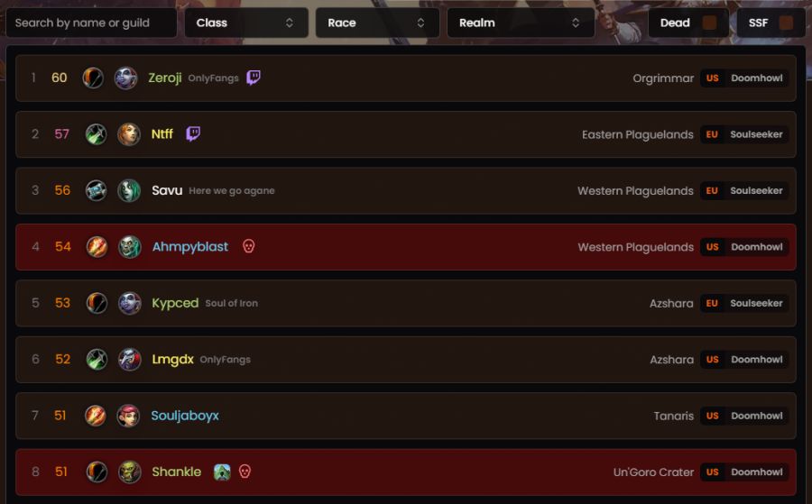Select the Soul of Iron guild label

(x=232, y=303)
